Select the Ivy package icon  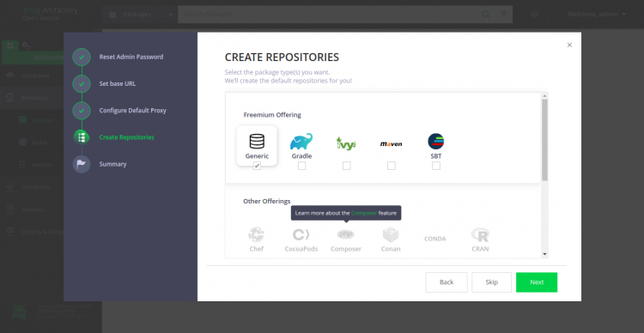pos(346,143)
